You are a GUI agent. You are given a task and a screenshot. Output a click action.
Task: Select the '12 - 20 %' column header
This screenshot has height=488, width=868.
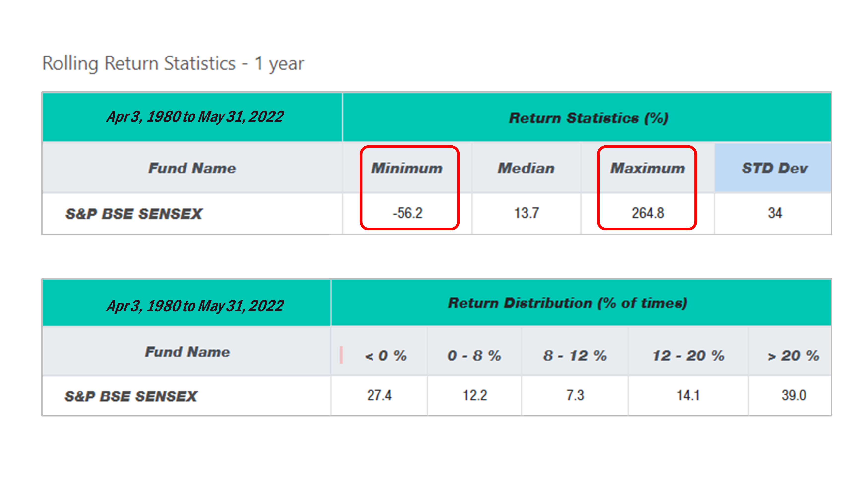point(688,356)
